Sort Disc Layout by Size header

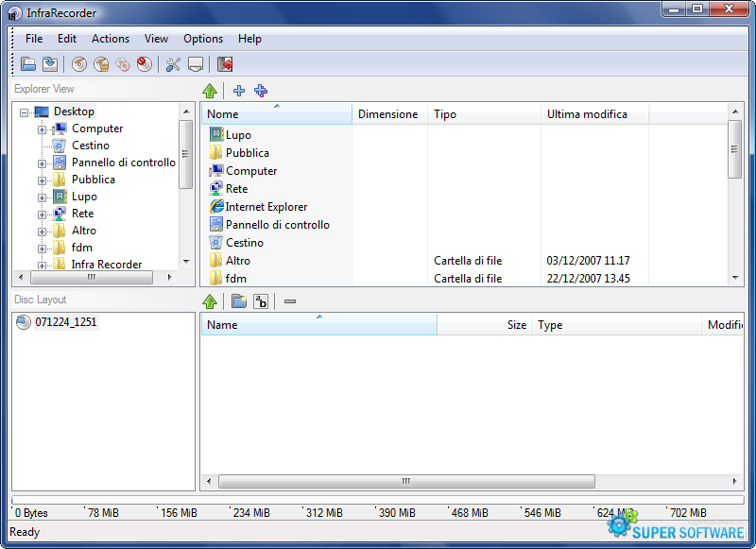pyautogui.click(x=485, y=324)
